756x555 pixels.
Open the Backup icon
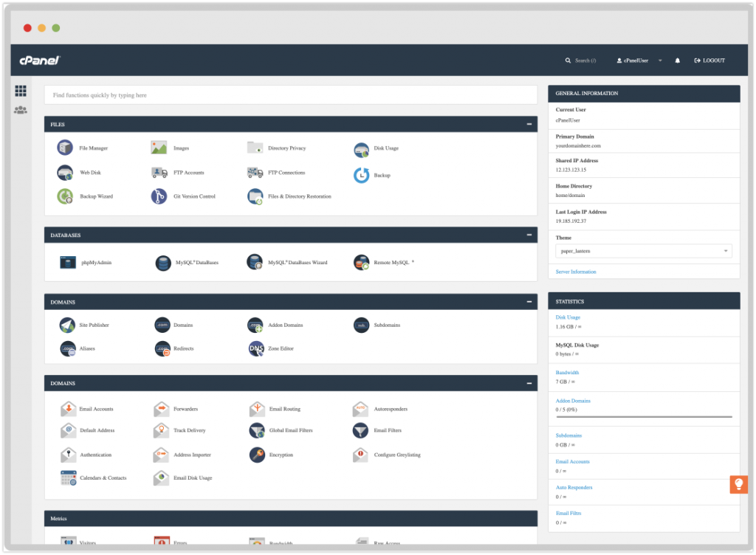click(361, 176)
